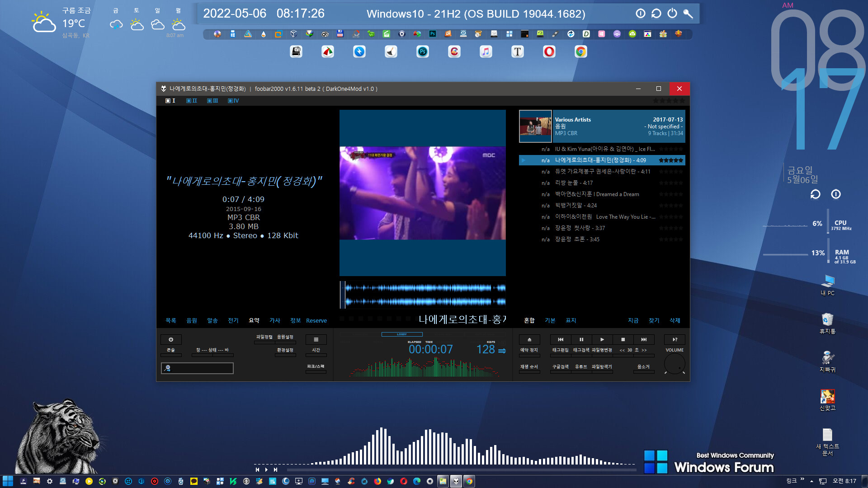Select the 기본 playlist tab

pos(550,320)
